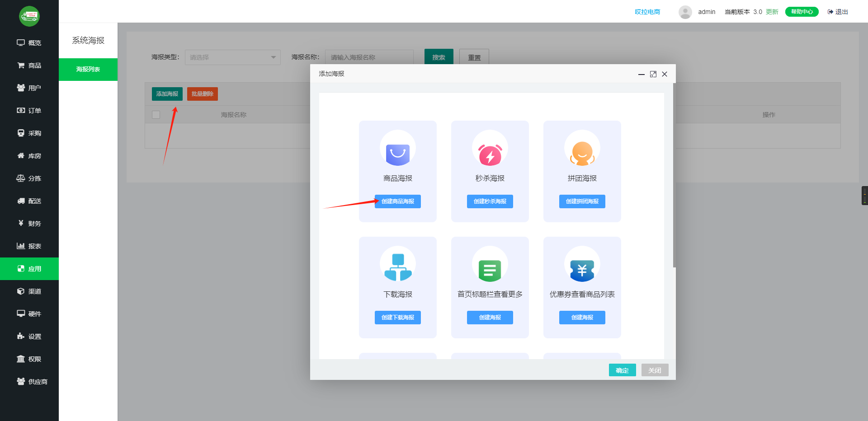Click the 拼团海报 orange face icon
The width and height of the screenshot is (868, 421).
point(582,148)
